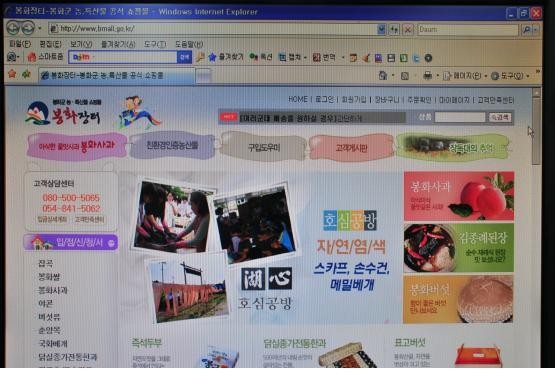Click the product search input field

[460, 117]
